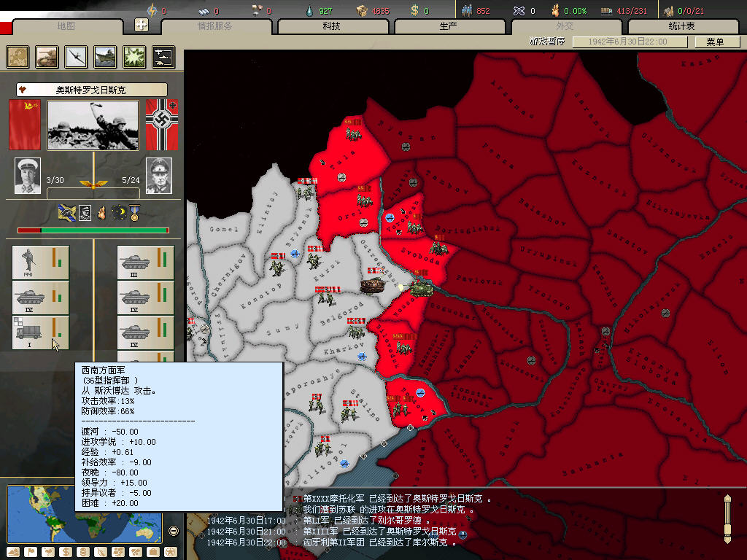Switch to the 情报服务 tab
The height and width of the screenshot is (560, 747).
coord(215,26)
